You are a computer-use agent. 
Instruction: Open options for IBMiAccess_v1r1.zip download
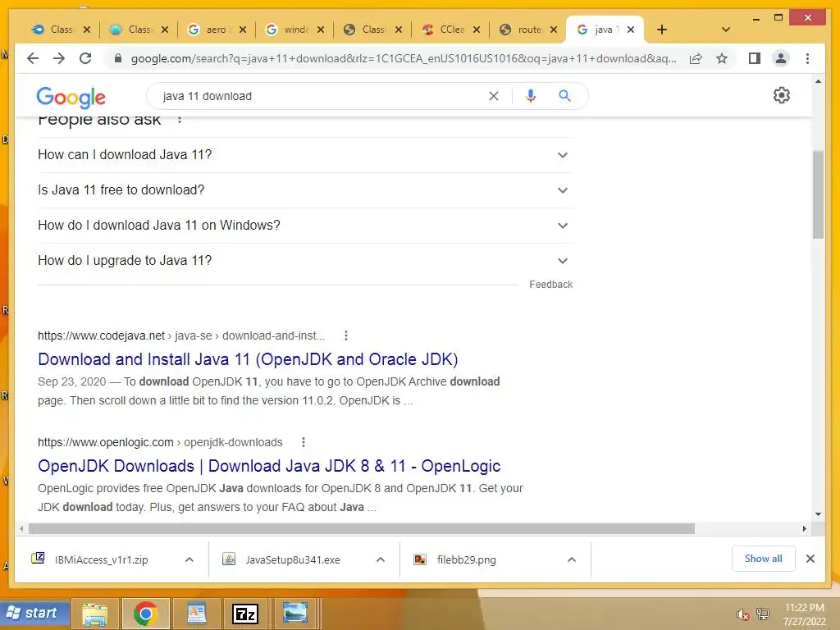click(189, 559)
